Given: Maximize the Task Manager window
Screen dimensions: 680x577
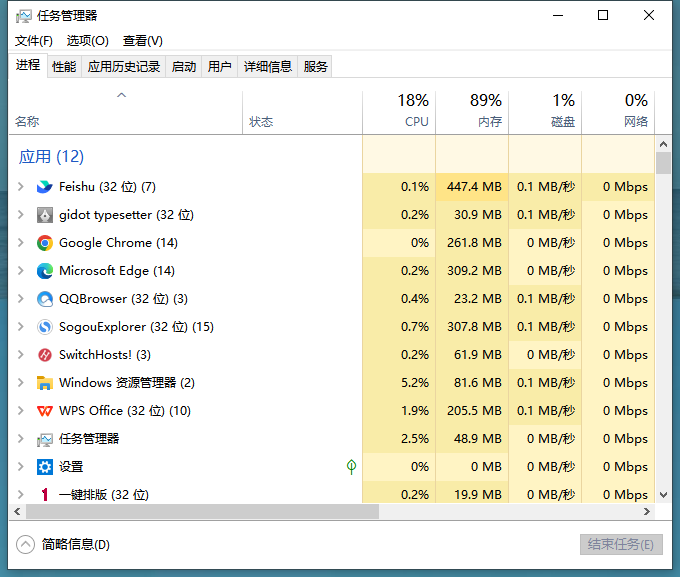Looking at the screenshot, I should coord(603,16).
